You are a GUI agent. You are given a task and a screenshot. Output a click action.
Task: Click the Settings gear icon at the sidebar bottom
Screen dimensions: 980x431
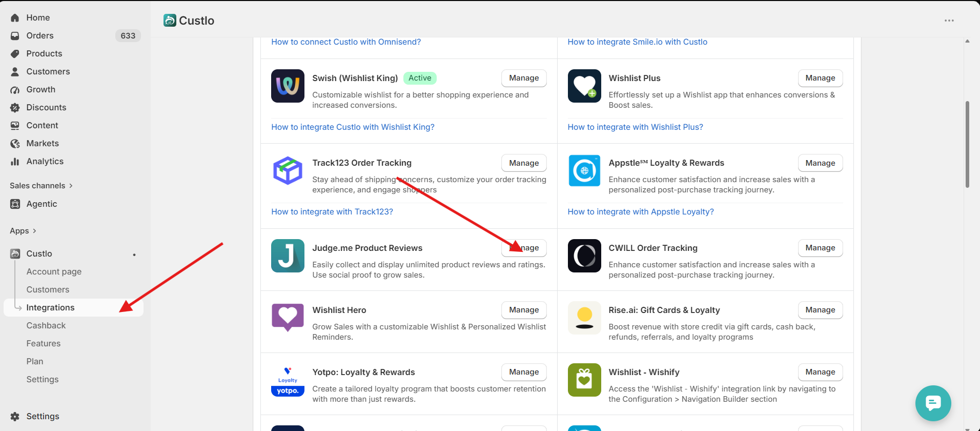point(15,417)
